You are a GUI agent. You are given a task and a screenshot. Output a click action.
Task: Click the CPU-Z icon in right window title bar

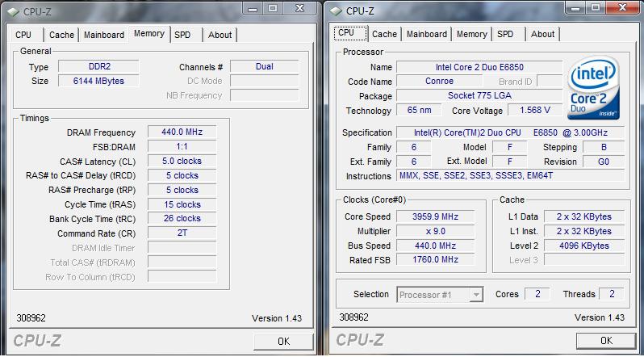point(336,11)
